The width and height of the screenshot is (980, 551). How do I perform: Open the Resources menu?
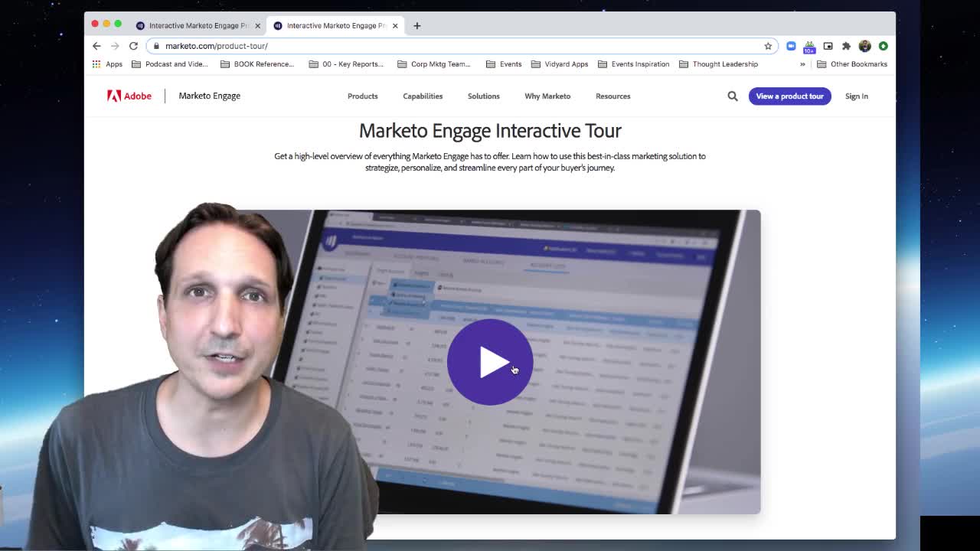coord(612,96)
